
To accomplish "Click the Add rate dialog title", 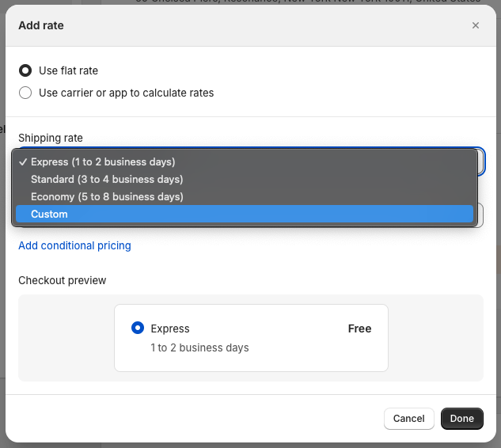I will [41, 25].
